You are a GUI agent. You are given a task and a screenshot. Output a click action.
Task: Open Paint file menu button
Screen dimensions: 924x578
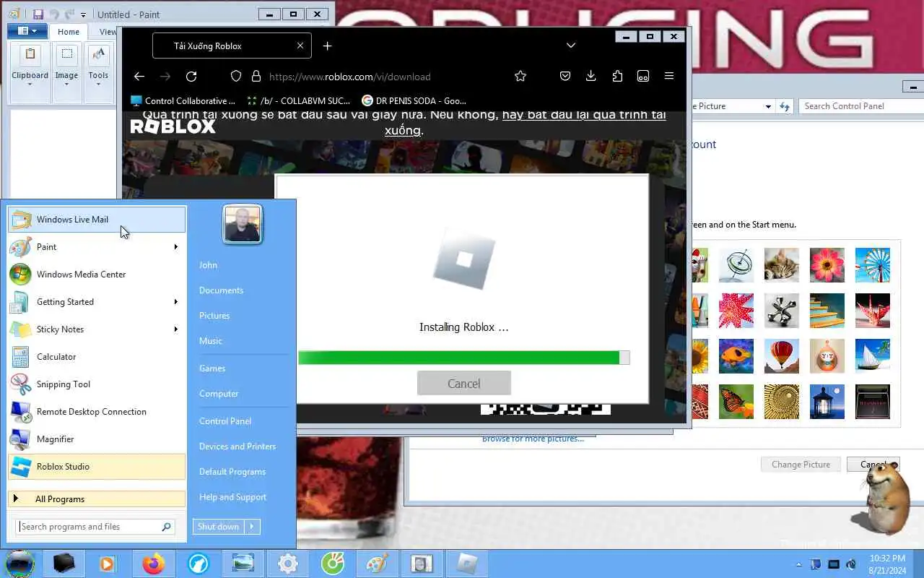point(27,31)
